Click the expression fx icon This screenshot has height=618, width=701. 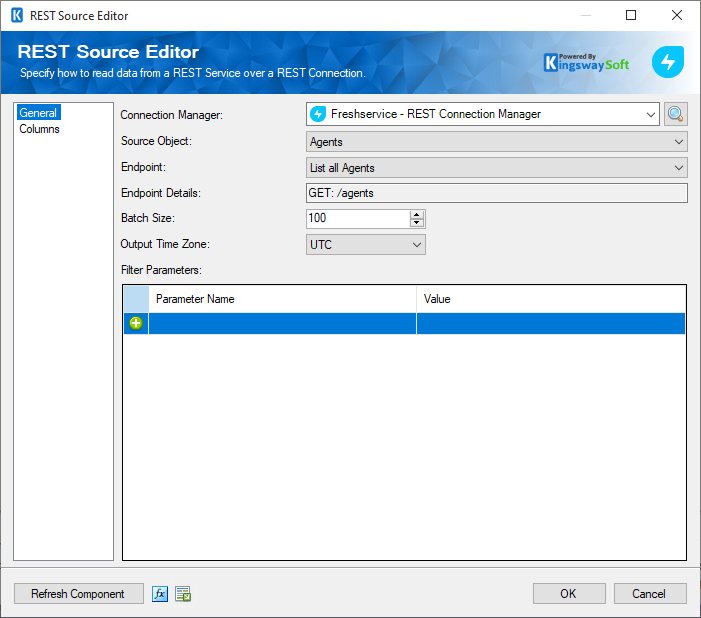coord(160,594)
